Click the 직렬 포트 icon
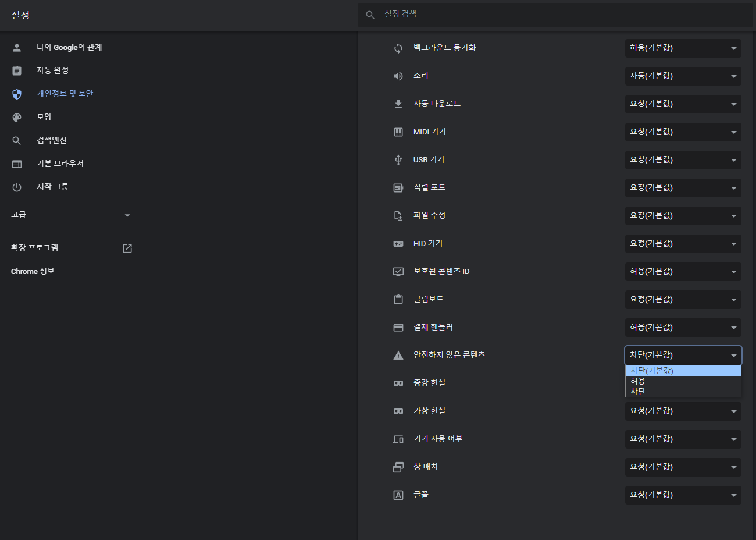 point(398,188)
